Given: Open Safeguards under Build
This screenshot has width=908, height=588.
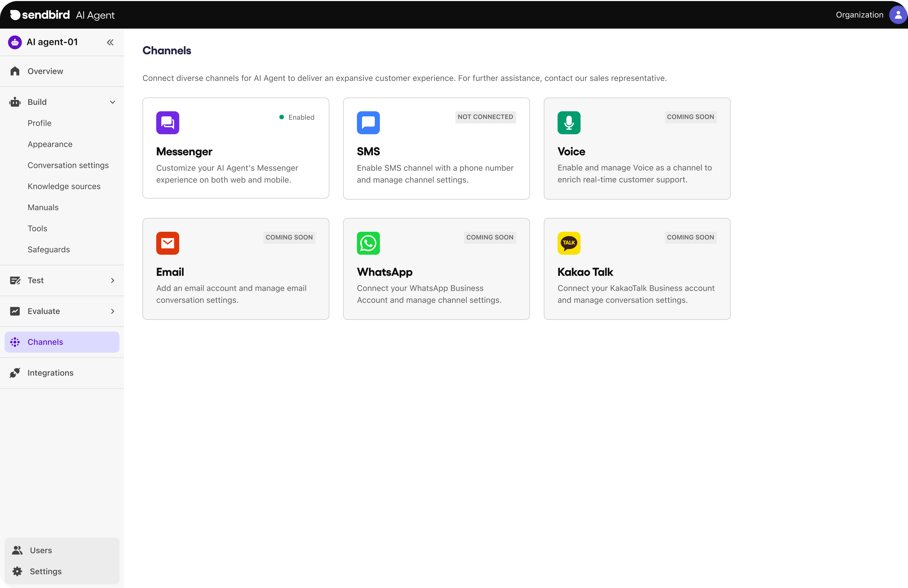Looking at the screenshot, I should (x=48, y=250).
